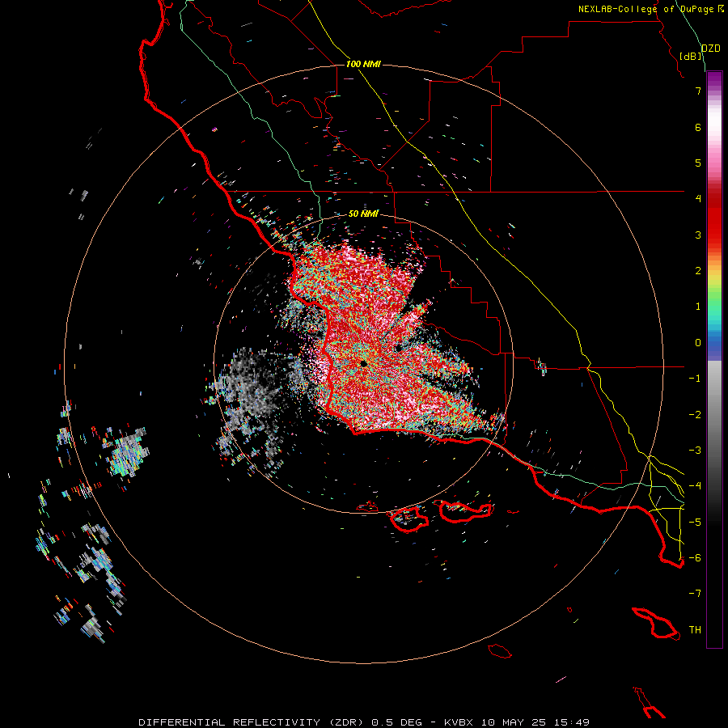The width and height of the screenshot is (728, 728).
Task: Click the 100 NMI range ring label
Action: pyautogui.click(x=363, y=64)
